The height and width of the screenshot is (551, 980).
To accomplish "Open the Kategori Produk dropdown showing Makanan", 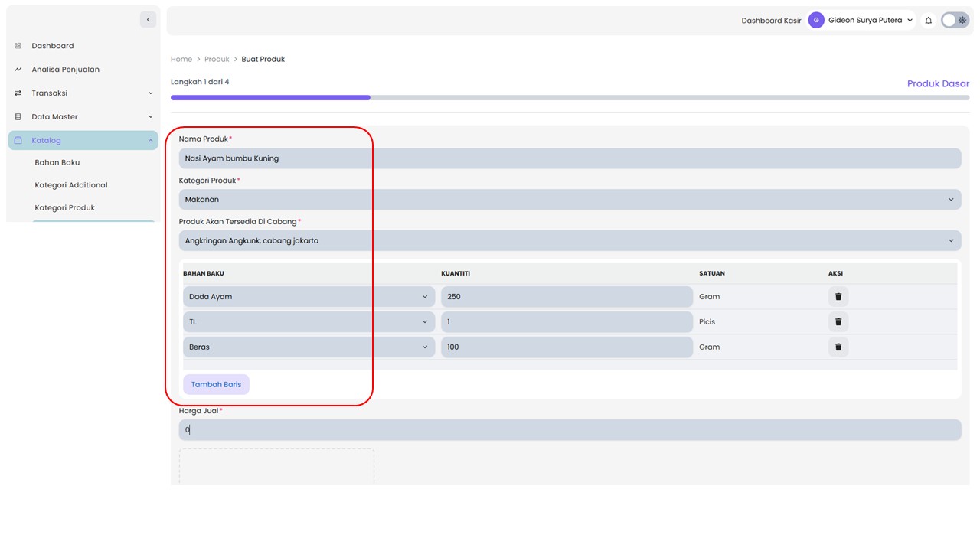I will pos(570,200).
